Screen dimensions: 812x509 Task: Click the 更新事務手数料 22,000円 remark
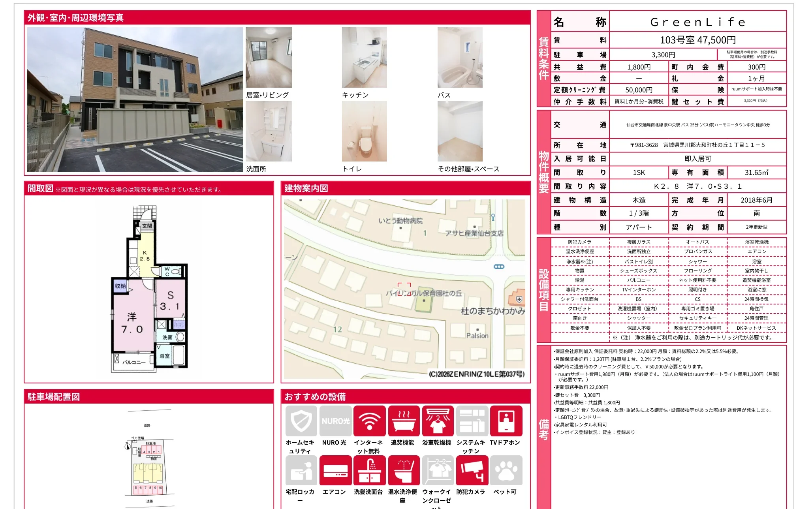(581, 387)
